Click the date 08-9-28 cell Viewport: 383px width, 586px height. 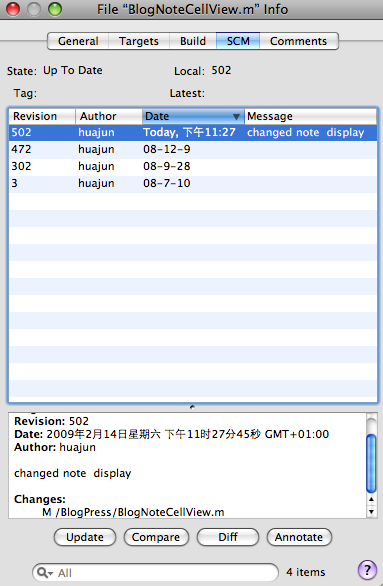167,166
